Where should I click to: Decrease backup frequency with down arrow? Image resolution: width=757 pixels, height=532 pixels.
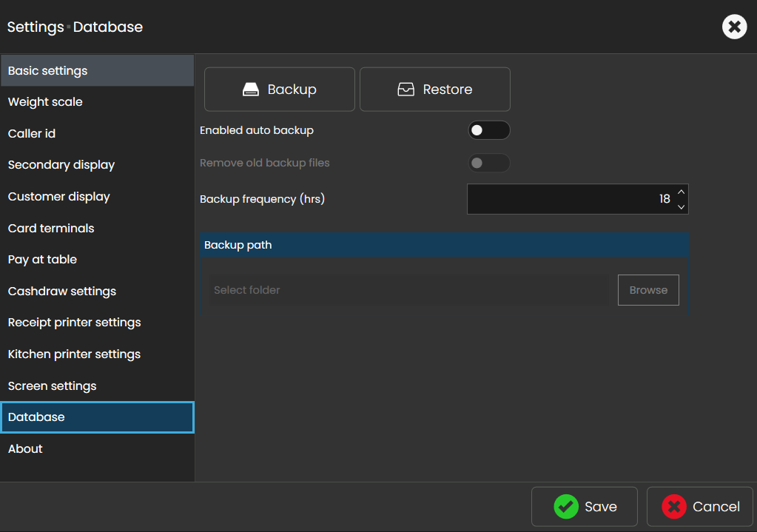pos(681,207)
